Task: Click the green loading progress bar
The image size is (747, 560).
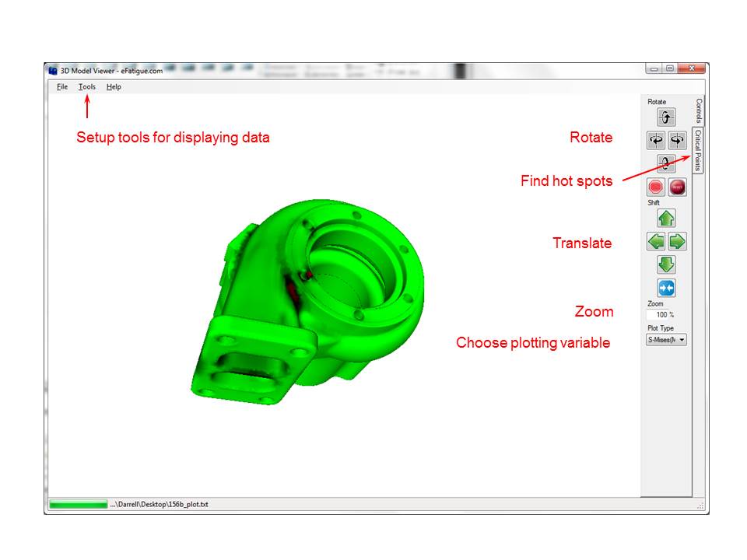Action: (x=78, y=504)
